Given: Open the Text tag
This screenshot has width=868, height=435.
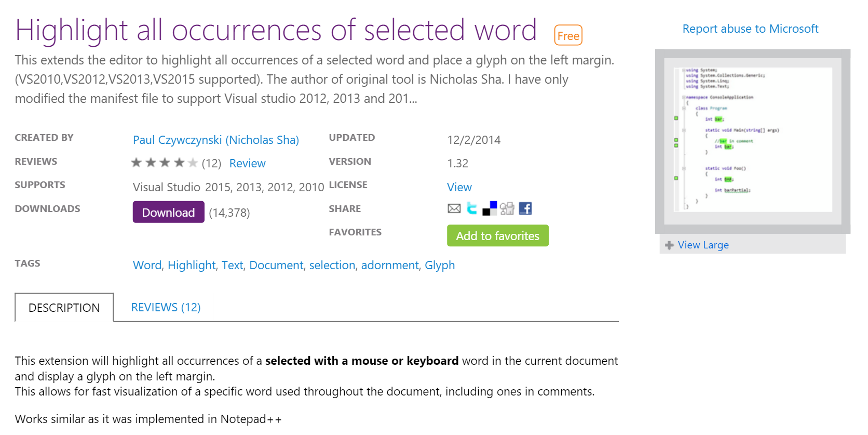Looking at the screenshot, I should [232, 266].
